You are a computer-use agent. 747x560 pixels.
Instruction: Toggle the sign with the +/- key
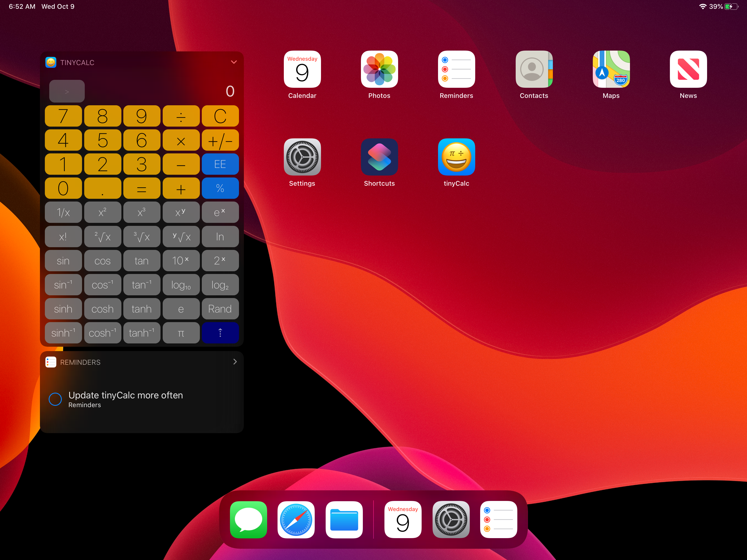coord(220,140)
